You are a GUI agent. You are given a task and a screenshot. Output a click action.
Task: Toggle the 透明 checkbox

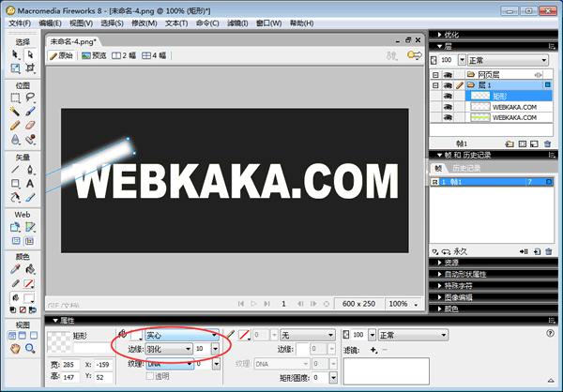click(149, 376)
